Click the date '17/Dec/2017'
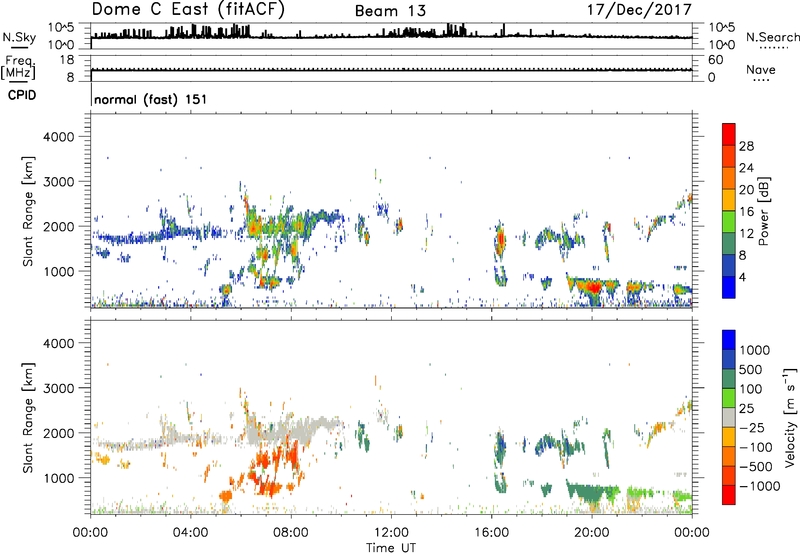800x554 pixels. (x=639, y=9)
